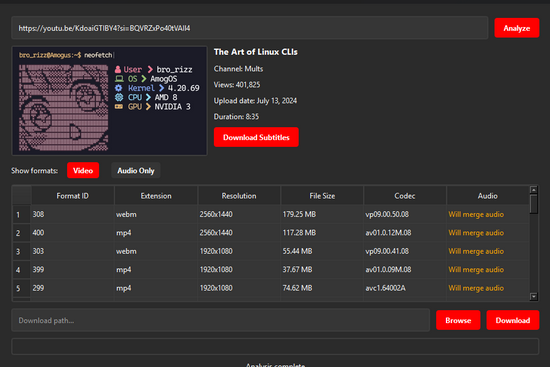This screenshot has height=367, width=550.
Task: Switch to Audio Only formats
Action: click(x=136, y=171)
